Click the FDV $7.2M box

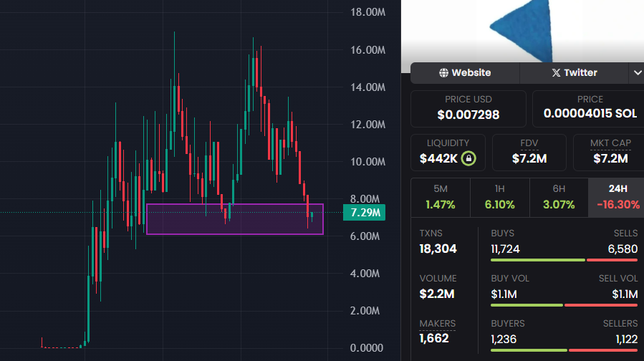pos(529,153)
